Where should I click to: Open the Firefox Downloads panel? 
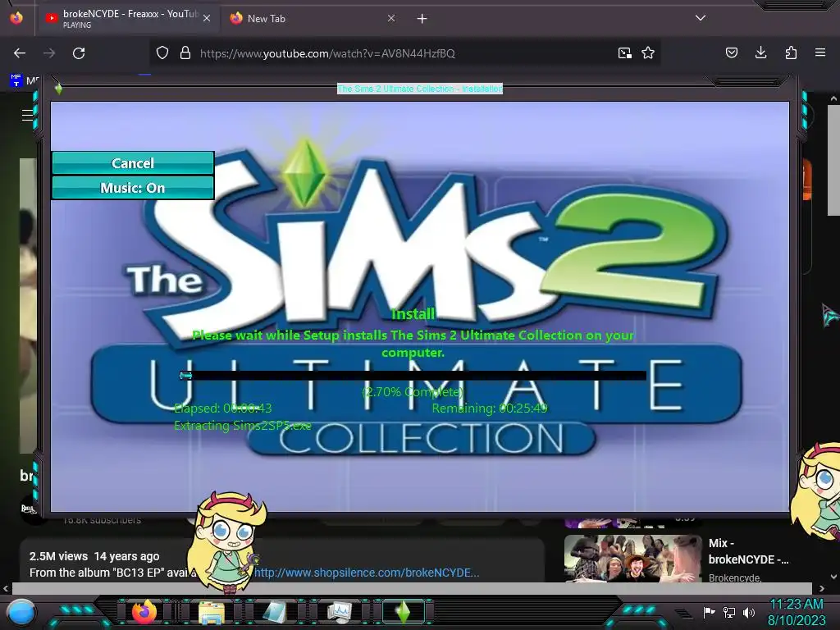click(x=761, y=52)
